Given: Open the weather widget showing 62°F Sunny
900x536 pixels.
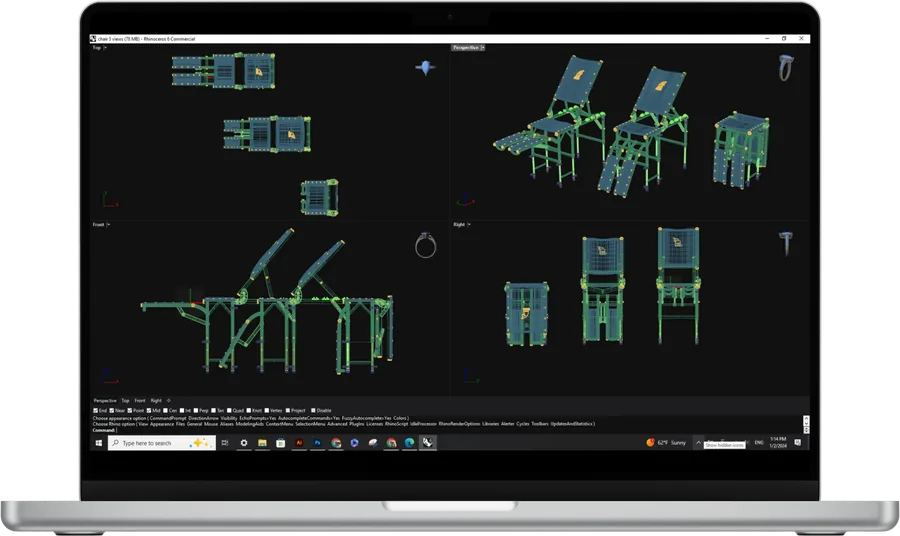Looking at the screenshot, I should [666, 442].
